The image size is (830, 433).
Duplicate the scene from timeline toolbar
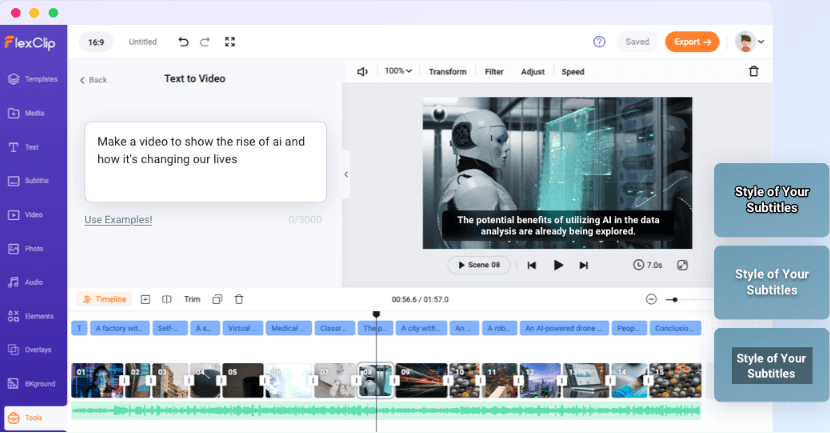click(217, 299)
